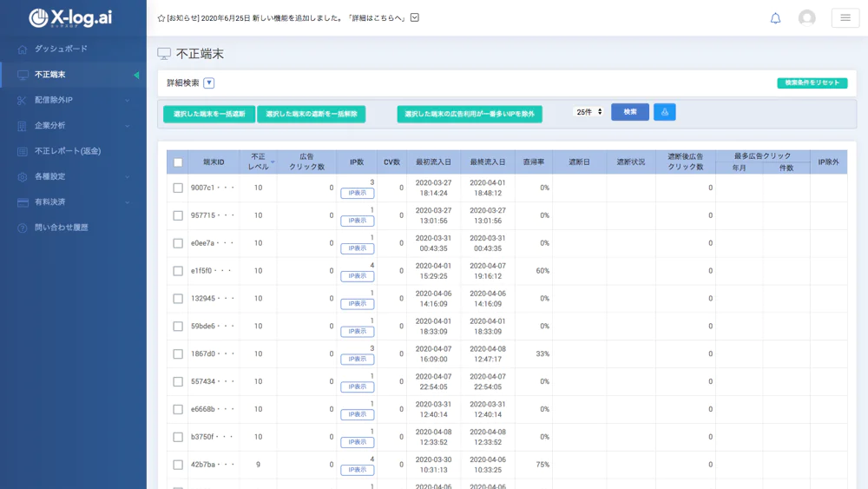Expand the announcement dropdown chevron
The height and width of the screenshot is (489, 868).
pyautogui.click(x=414, y=18)
